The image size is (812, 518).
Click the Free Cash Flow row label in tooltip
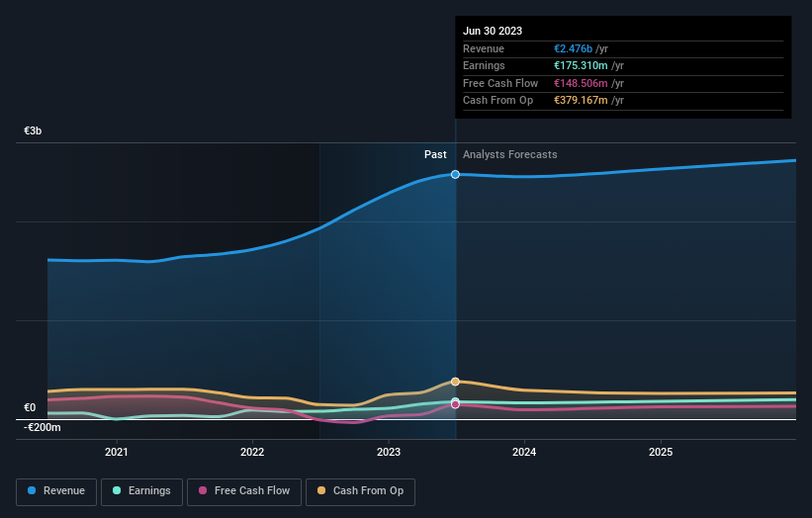pyautogui.click(x=500, y=83)
